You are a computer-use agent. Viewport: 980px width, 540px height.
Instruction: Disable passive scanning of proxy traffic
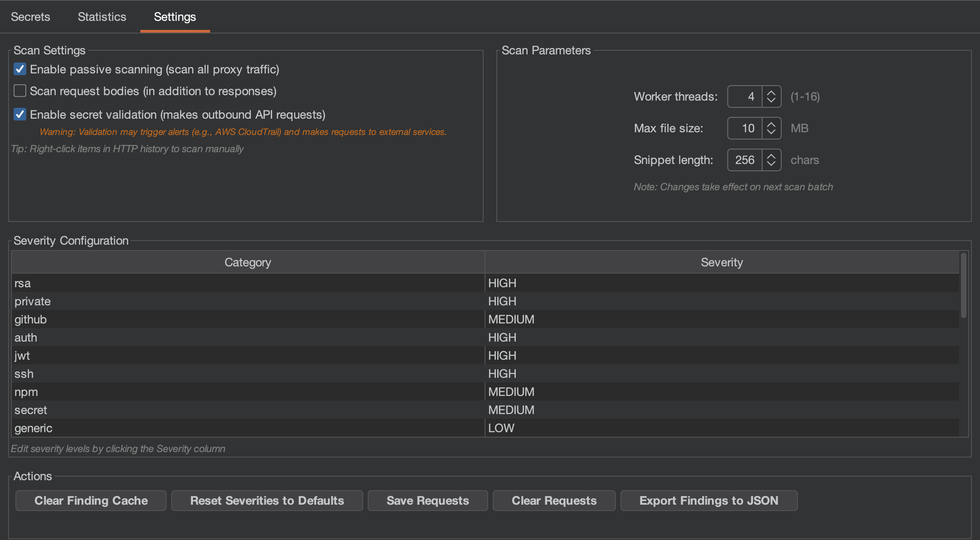click(19, 69)
